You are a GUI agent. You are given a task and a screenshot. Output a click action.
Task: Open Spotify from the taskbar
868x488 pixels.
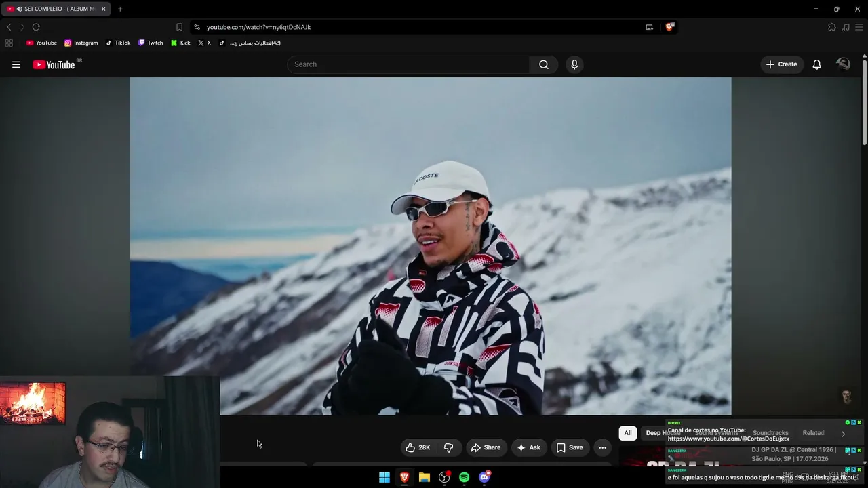pyautogui.click(x=464, y=477)
